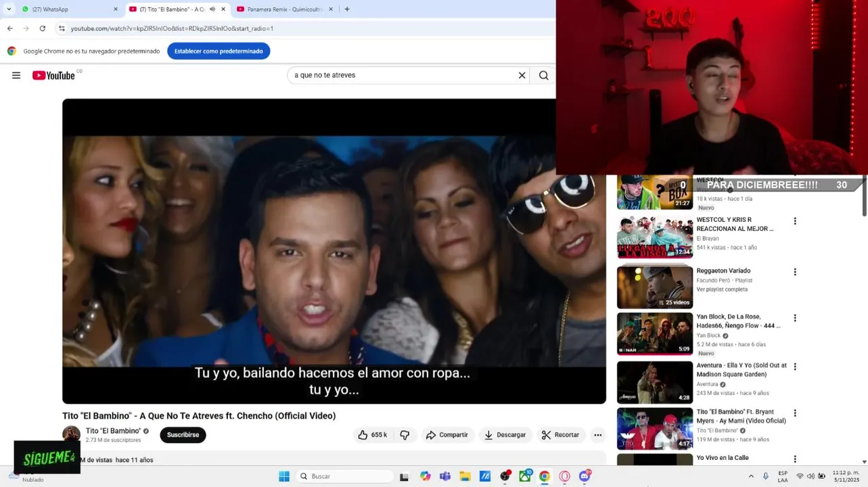The image size is (868, 487).
Task: Open options for Aventura Ella Y Yo video
Action: [795, 367]
